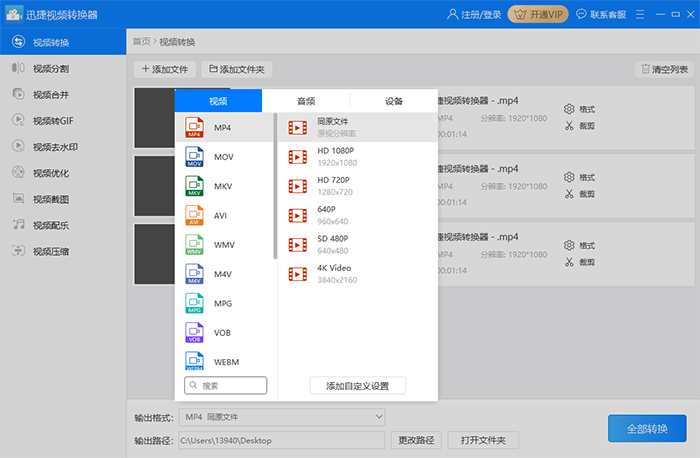Click the 清空列表 button
The image size is (700, 458).
click(x=664, y=69)
